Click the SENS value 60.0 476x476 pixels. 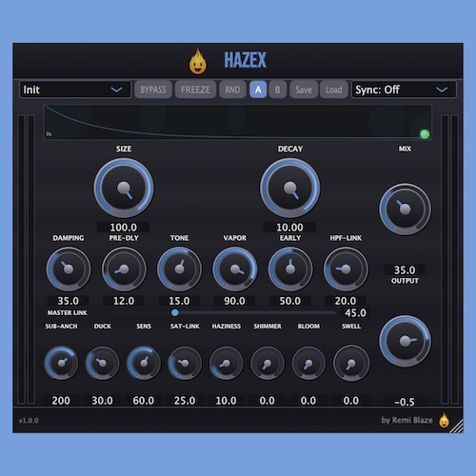click(x=144, y=401)
